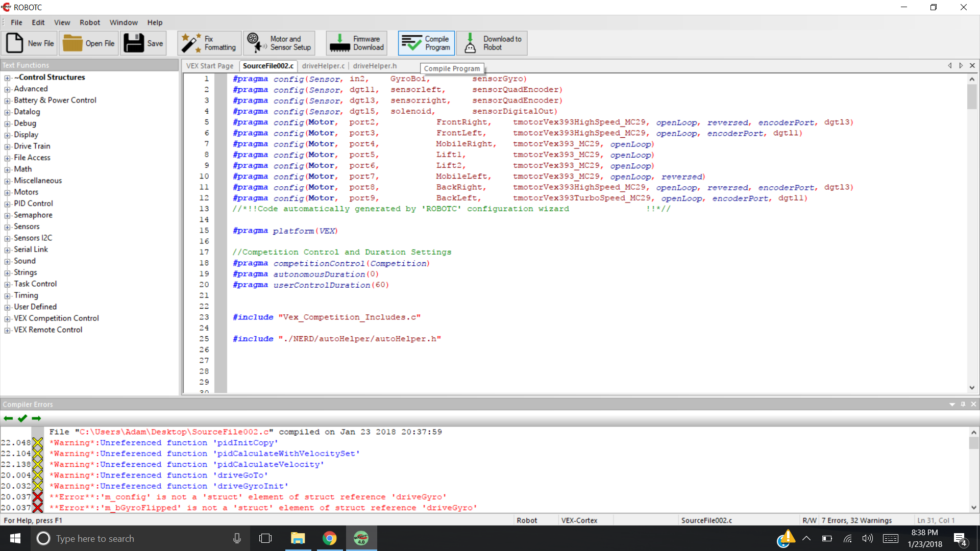Go to next compiler error arrow
This screenshot has width=980, height=551.
pos(36,418)
